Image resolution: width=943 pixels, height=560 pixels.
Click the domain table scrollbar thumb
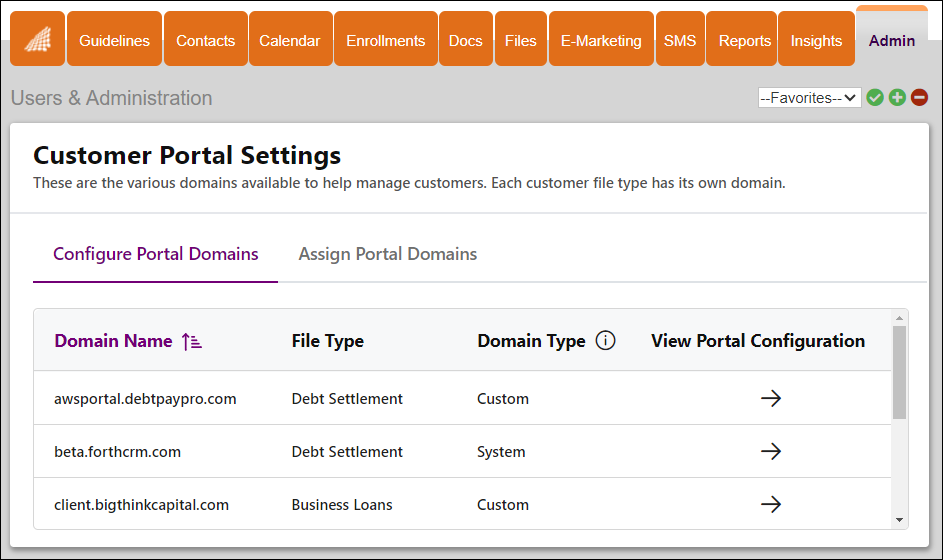point(899,372)
